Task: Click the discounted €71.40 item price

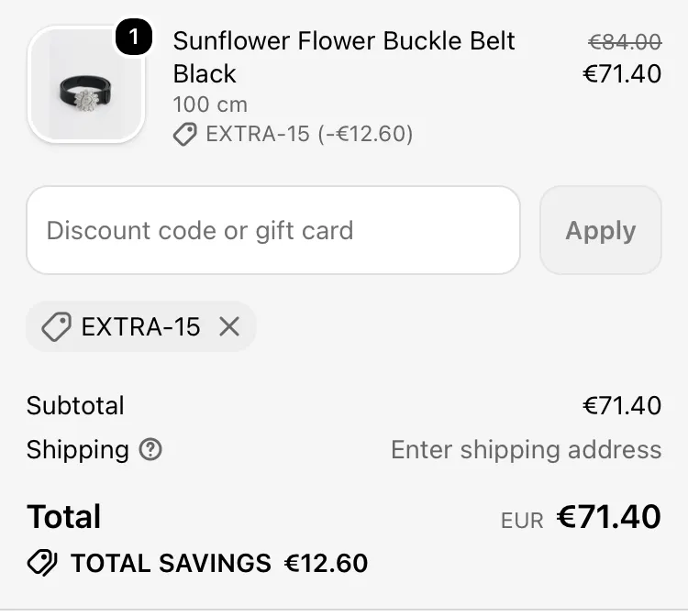Action: pyautogui.click(x=622, y=73)
